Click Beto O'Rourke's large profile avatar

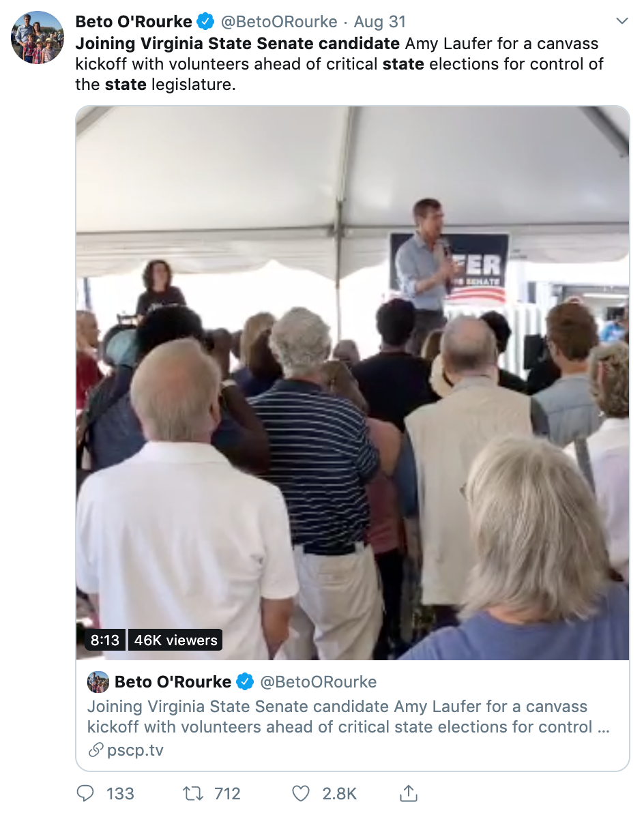[38, 38]
